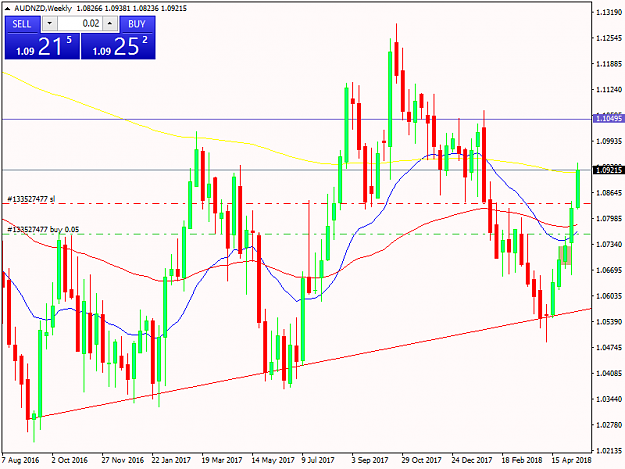This screenshot has height=469, width=625.
Task: Collapse one-click trading panel triangle icon
Action: coord(7,8)
